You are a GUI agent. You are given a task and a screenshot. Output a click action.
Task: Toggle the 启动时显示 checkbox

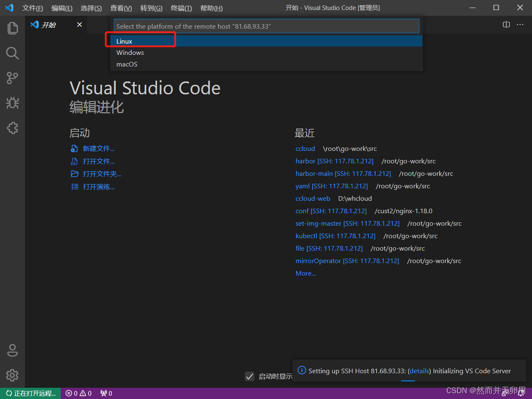click(249, 376)
